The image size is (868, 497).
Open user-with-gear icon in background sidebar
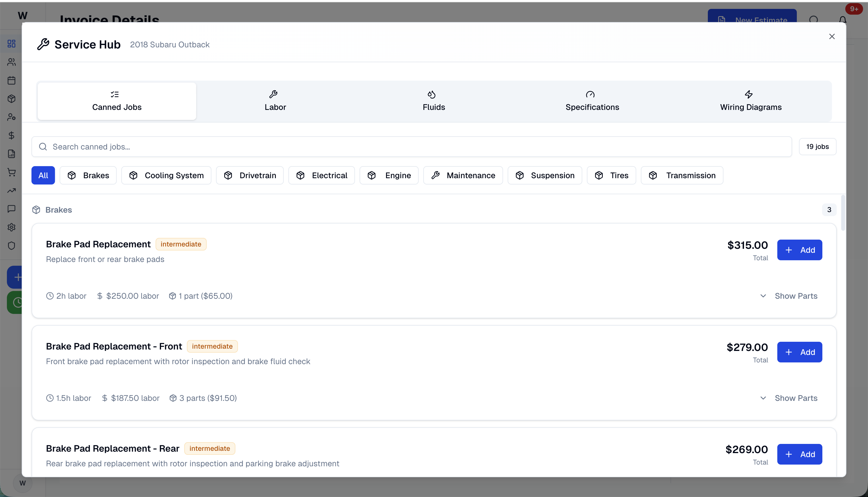[11, 117]
